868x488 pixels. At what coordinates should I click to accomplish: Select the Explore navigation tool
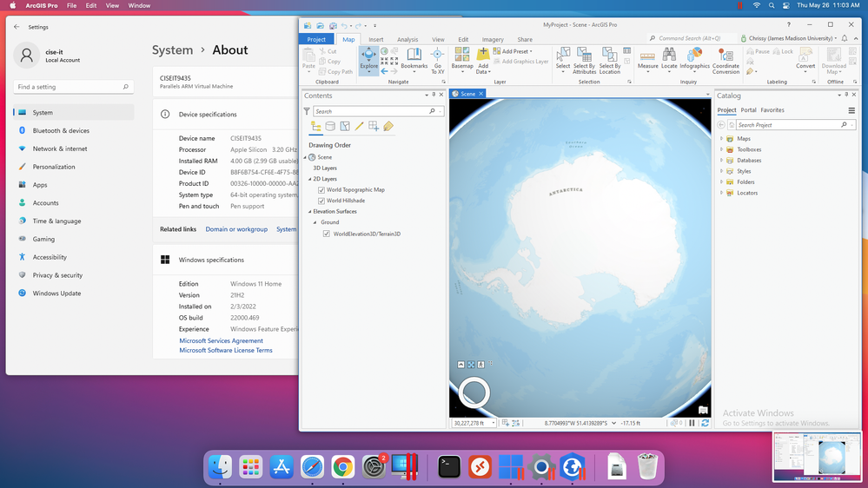tap(368, 60)
